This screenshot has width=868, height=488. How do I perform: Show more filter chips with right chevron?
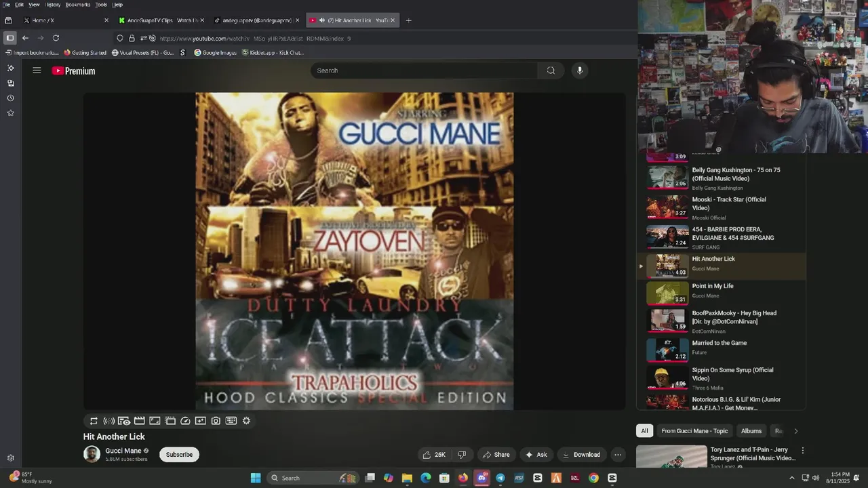(795, 431)
